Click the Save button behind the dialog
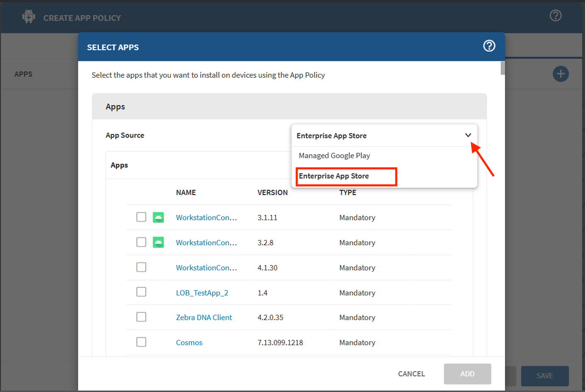Image resolution: width=585 pixels, height=392 pixels. (545, 376)
